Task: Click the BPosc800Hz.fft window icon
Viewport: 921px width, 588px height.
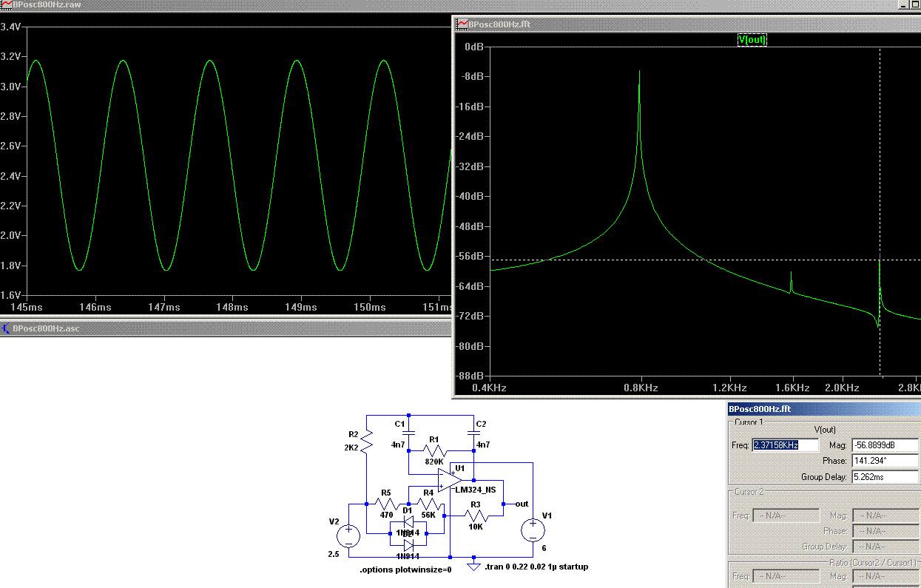Action: click(x=462, y=24)
